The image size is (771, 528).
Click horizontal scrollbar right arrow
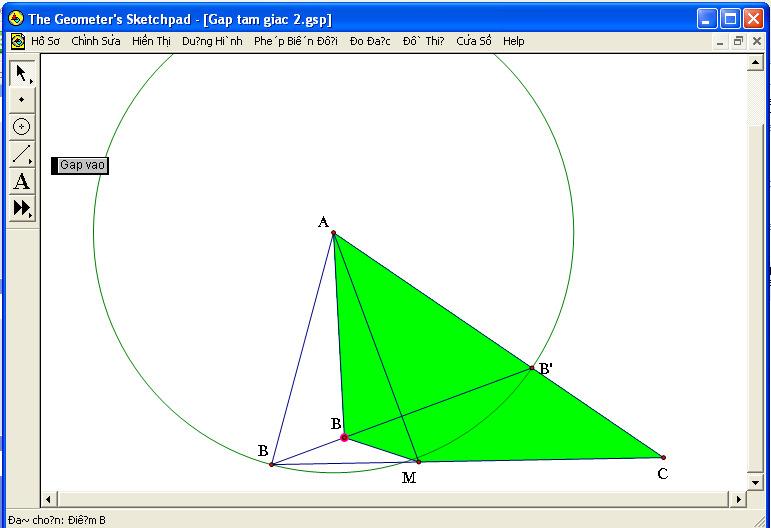tap(738, 499)
